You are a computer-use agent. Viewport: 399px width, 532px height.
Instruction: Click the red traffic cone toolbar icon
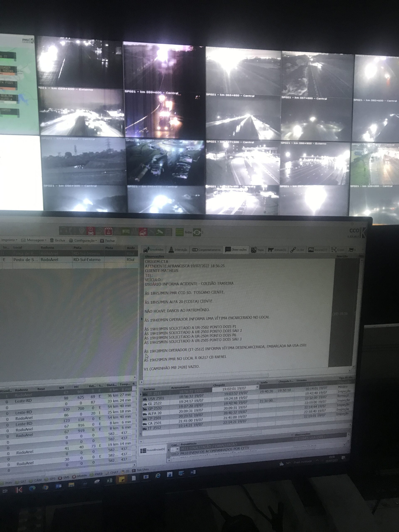(108, 231)
